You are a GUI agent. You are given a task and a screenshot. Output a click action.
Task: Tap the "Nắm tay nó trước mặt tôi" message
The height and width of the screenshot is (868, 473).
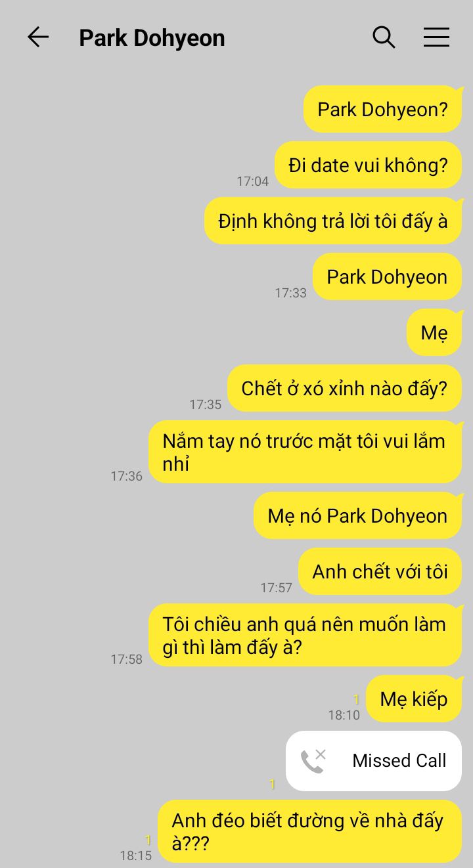[x=305, y=452]
